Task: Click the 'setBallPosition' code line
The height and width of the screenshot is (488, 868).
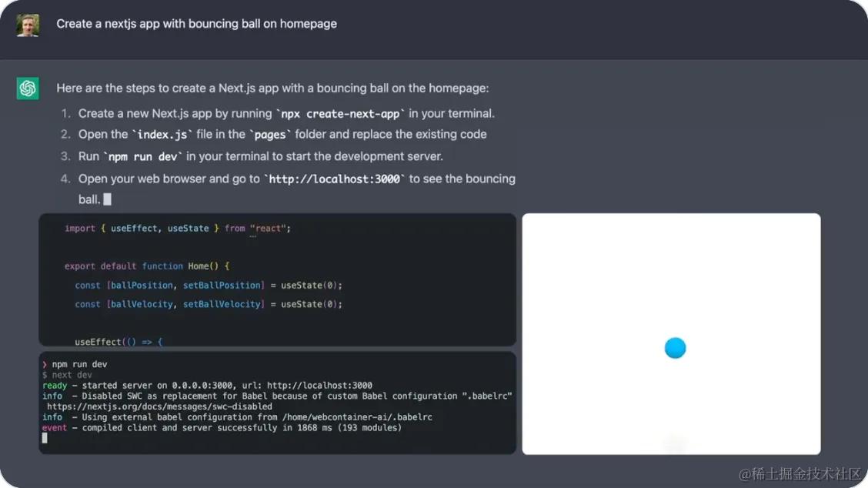Action: pyautogui.click(x=209, y=286)
